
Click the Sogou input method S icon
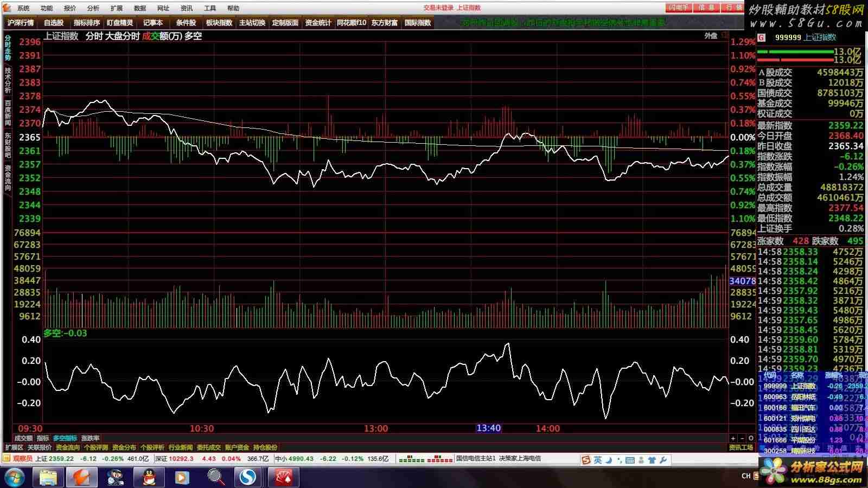586,460
